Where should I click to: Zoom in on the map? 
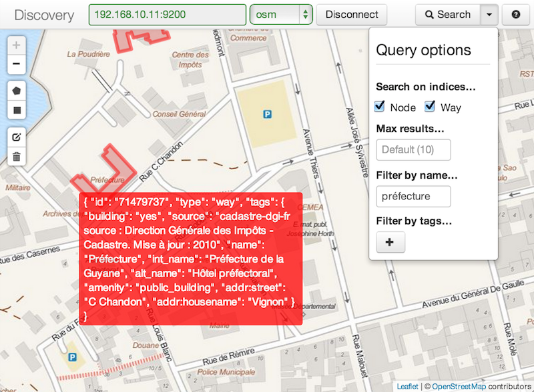(x=16, y=45)
